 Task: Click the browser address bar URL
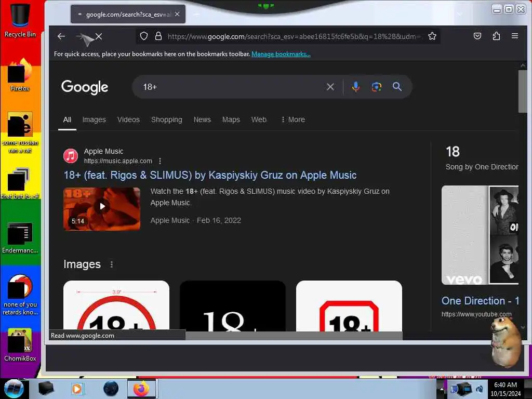[294, 36]
